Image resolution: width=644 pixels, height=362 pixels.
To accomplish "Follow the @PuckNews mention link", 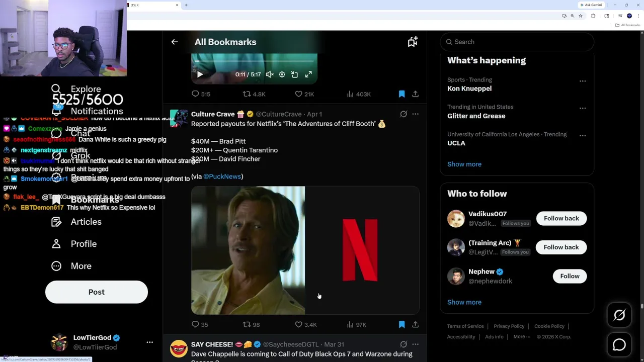I will (x=222, y=176).
